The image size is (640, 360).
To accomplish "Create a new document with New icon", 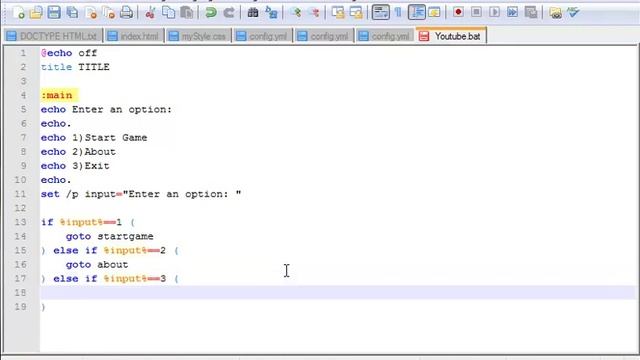I will 18,13.
